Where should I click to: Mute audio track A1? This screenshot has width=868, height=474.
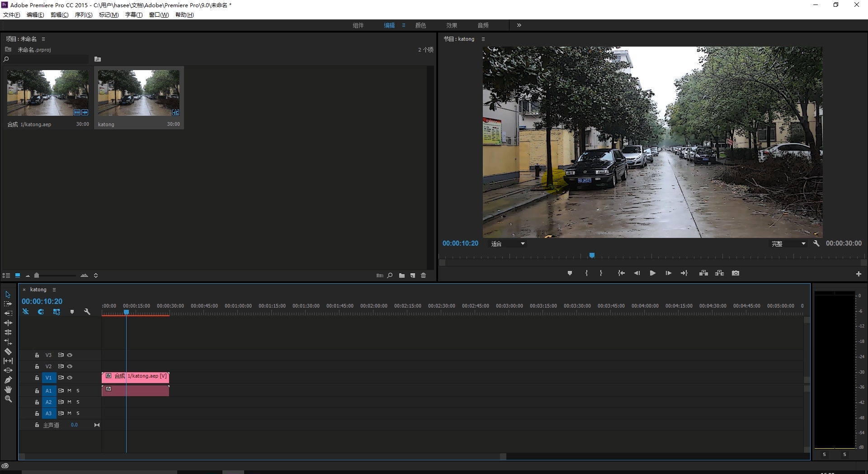click(69, 390)
